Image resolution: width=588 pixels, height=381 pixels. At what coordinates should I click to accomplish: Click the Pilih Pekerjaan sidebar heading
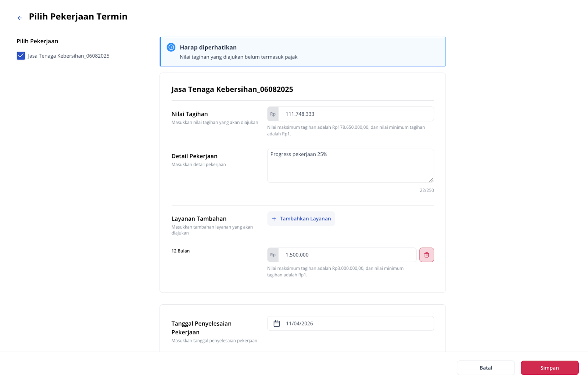pos(37,41)
